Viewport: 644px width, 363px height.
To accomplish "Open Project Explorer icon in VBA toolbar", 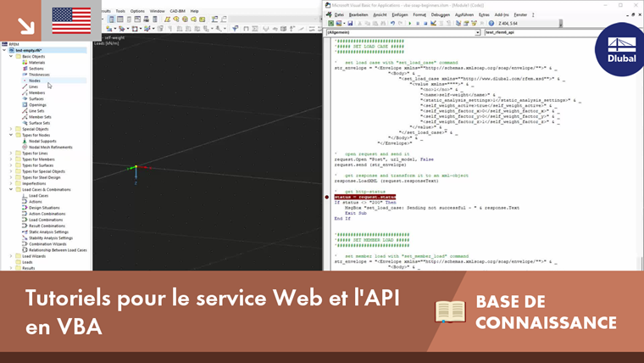I will tap(458, 24).
